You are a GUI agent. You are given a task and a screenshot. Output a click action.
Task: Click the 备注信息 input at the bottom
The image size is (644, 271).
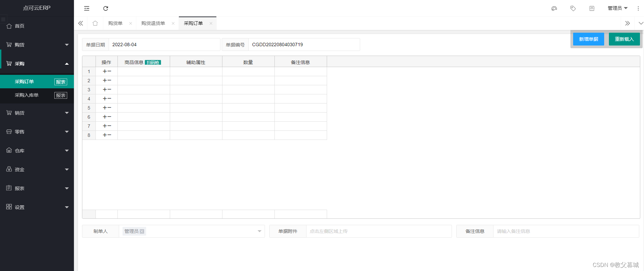566,231
